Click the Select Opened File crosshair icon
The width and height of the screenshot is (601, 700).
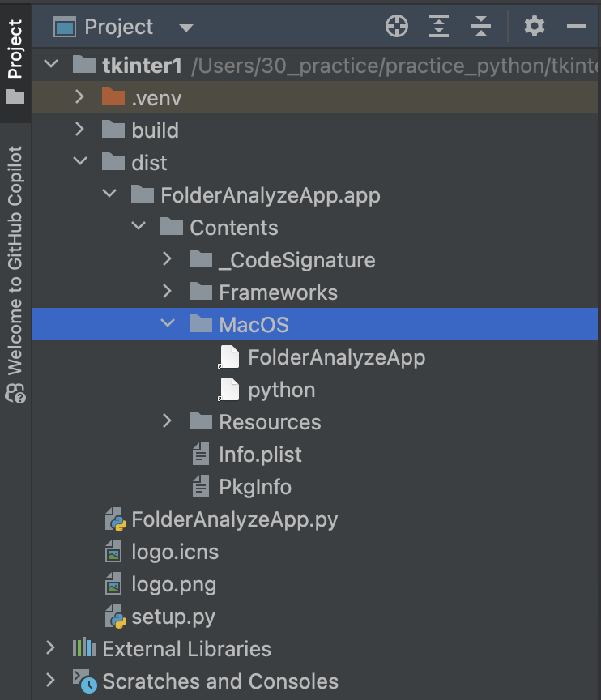[397, 27]
